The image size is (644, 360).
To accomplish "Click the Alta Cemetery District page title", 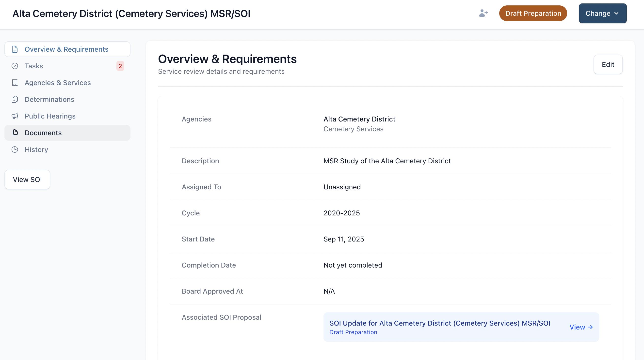I will 131,14.
